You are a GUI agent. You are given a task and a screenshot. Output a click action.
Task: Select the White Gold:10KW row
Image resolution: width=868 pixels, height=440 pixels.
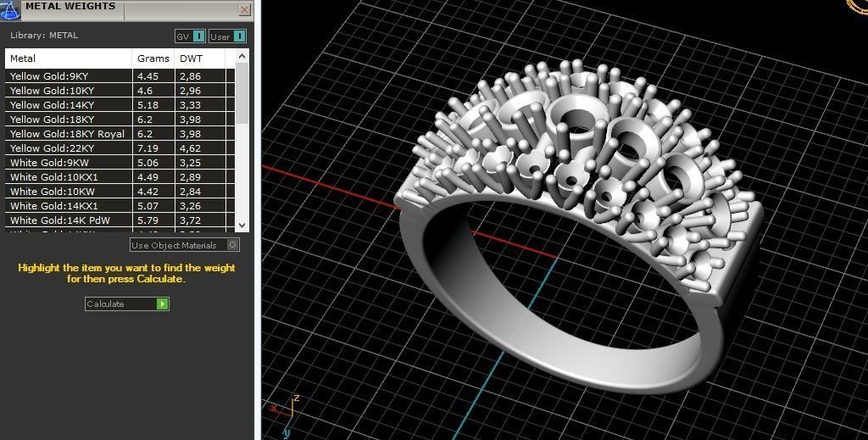[120, 192]
